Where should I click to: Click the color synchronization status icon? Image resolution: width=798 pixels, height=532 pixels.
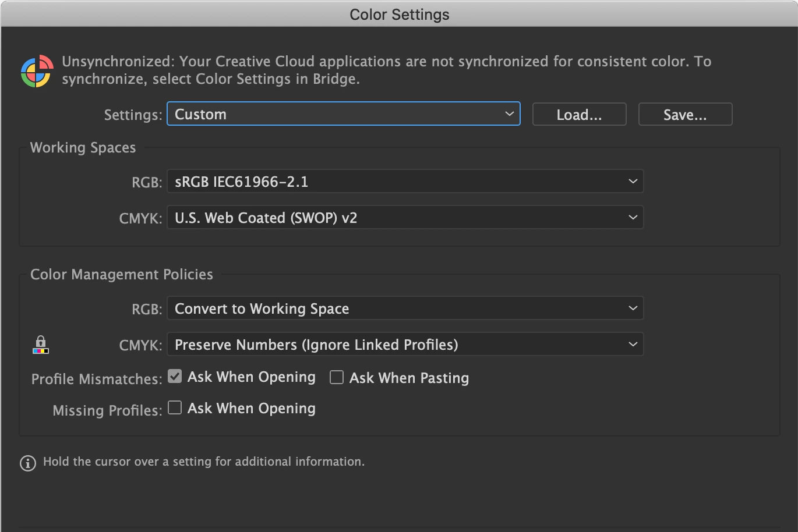pos(37,71)
